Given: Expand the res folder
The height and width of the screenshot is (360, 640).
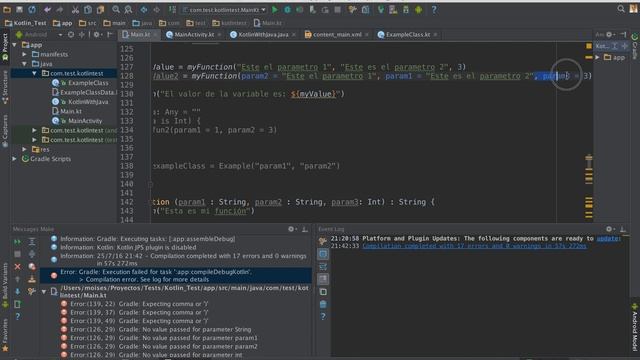Looking at the screenshot, I should coord(24,149).
